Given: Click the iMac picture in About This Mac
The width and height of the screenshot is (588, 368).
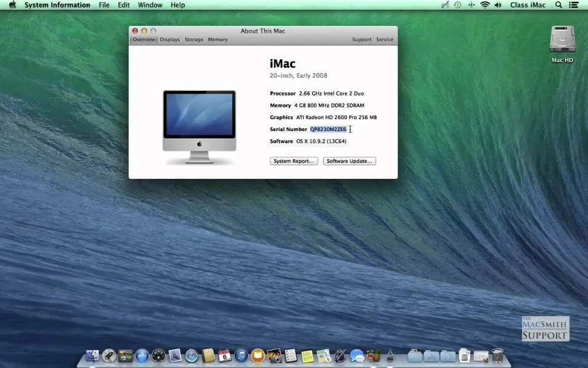Looking at the screenshot, I should (x=199, y=127).
